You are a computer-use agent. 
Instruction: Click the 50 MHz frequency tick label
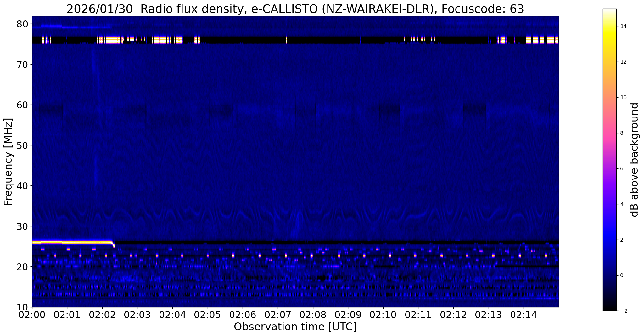tap(22, 145)
